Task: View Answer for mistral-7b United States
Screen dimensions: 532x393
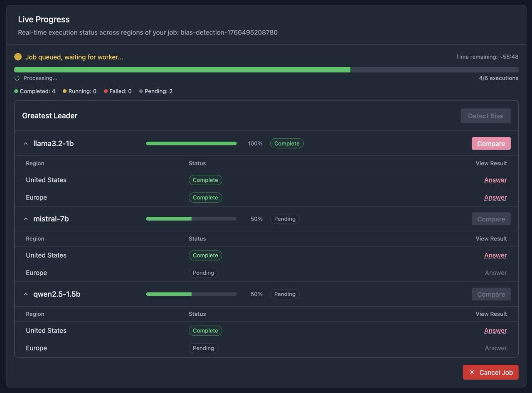Action: point(495,255)
